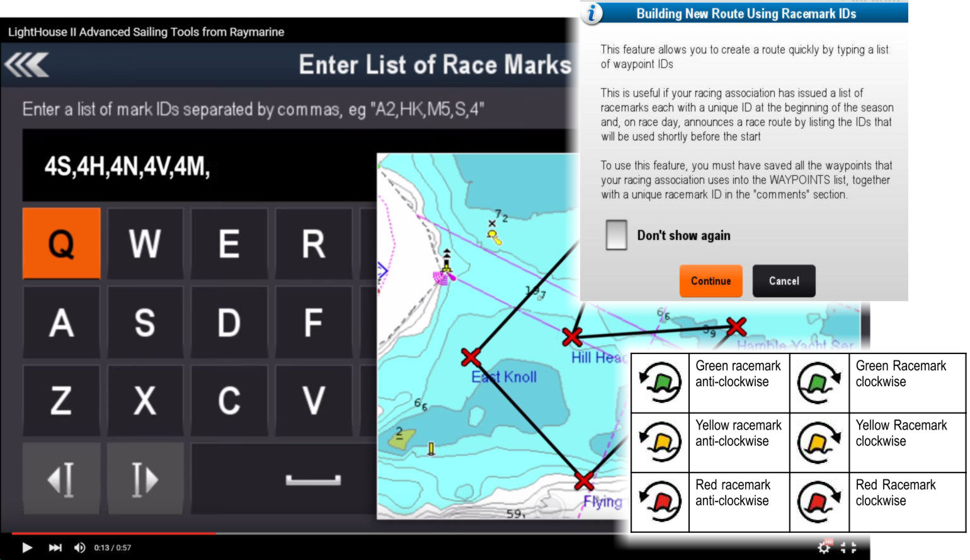Click the race marks text entry field
970x560 pixels.
click(200, 166)
